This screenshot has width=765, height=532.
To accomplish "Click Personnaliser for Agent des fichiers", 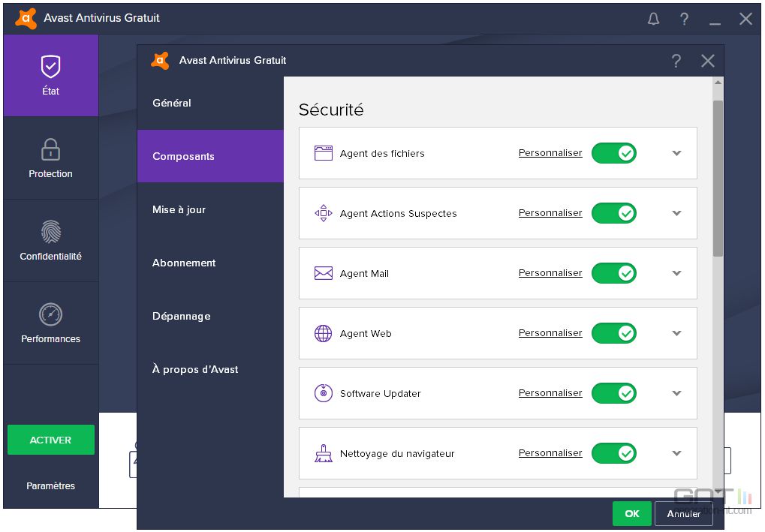I will 550,153.
